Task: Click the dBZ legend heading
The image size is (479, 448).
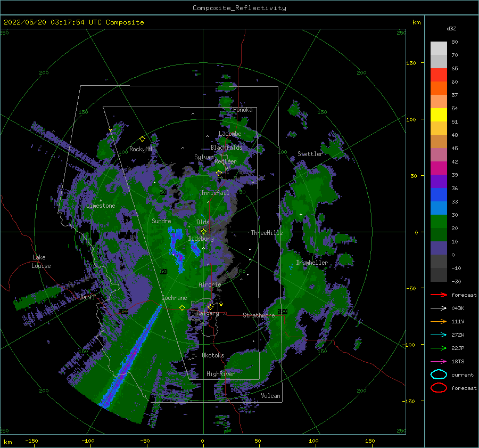Action: pyautogui.click(x=451, y=28)
